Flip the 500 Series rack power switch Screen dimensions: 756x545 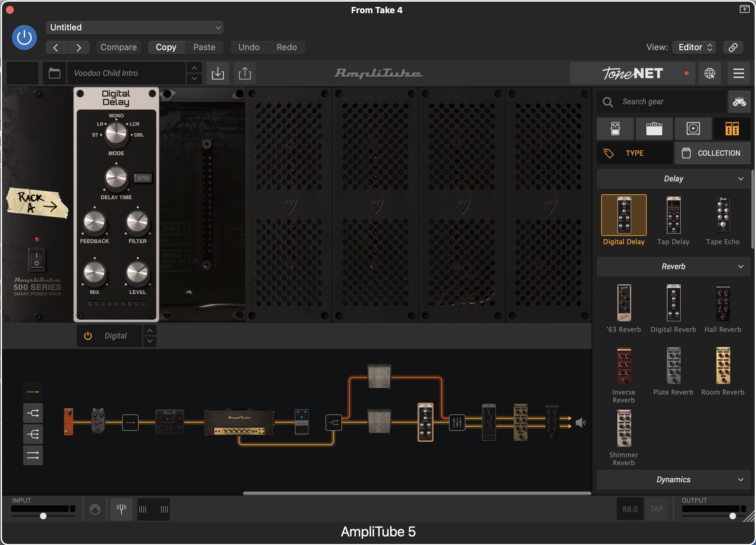coord(37,260)
